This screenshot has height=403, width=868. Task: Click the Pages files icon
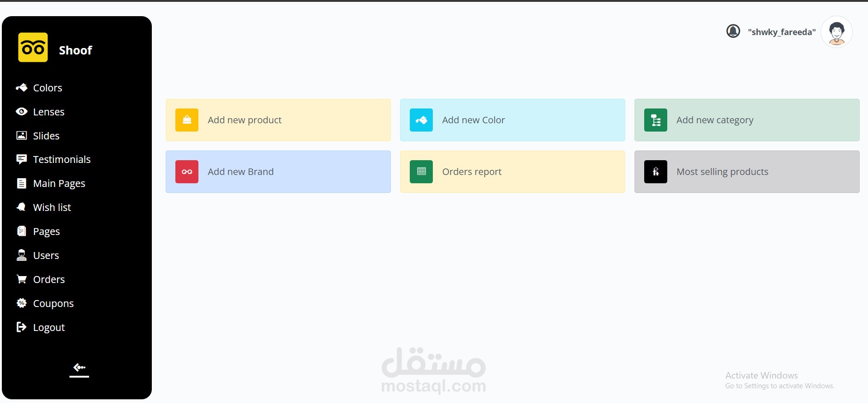pyautogui.click(x=21, y=231)
